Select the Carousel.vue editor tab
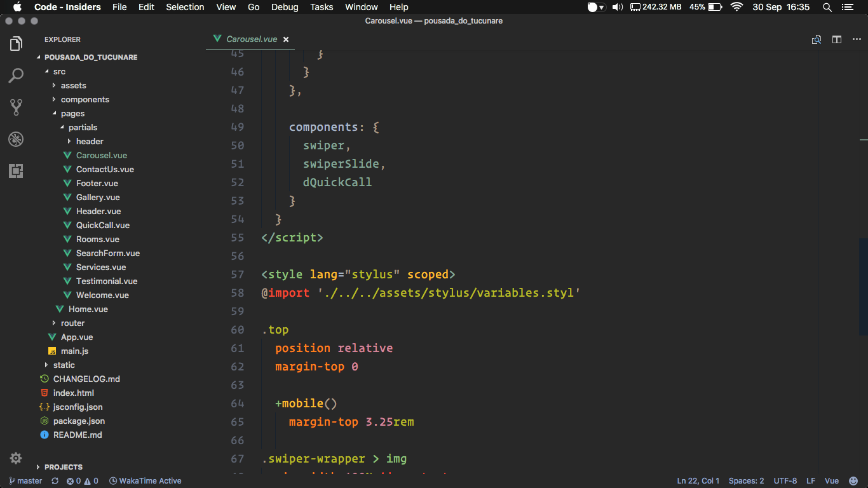Viewport: 868px width, 488px height. click(x=252, y=39)
